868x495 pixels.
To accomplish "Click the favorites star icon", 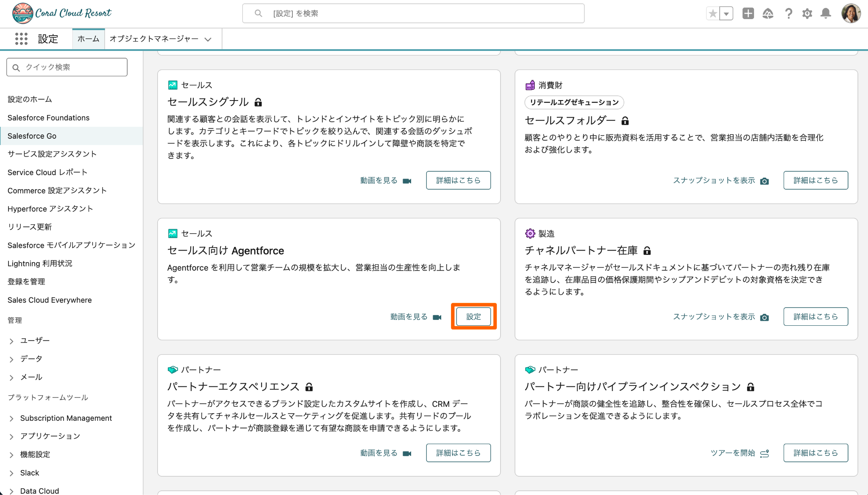I will tap(713, 14).
